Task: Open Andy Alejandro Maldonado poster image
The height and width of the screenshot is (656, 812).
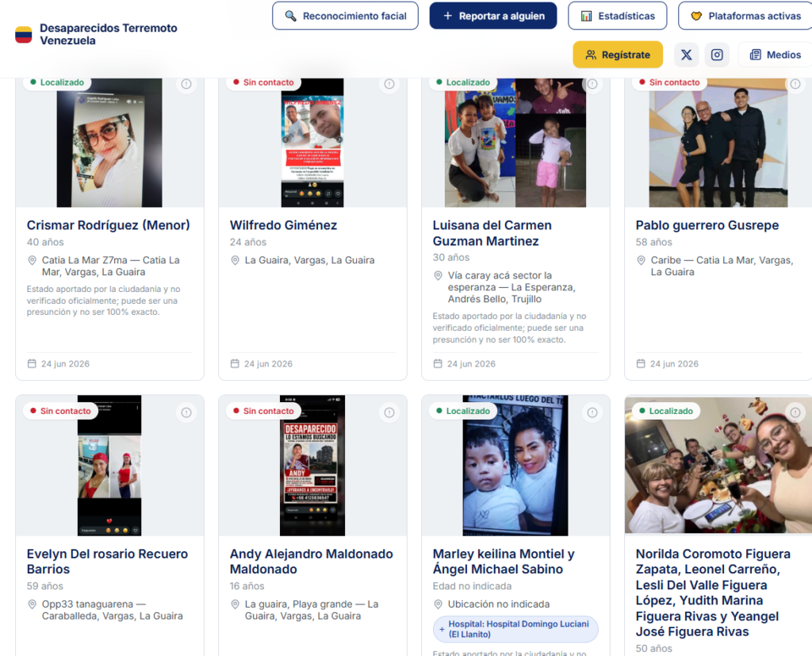Action: 312,466
